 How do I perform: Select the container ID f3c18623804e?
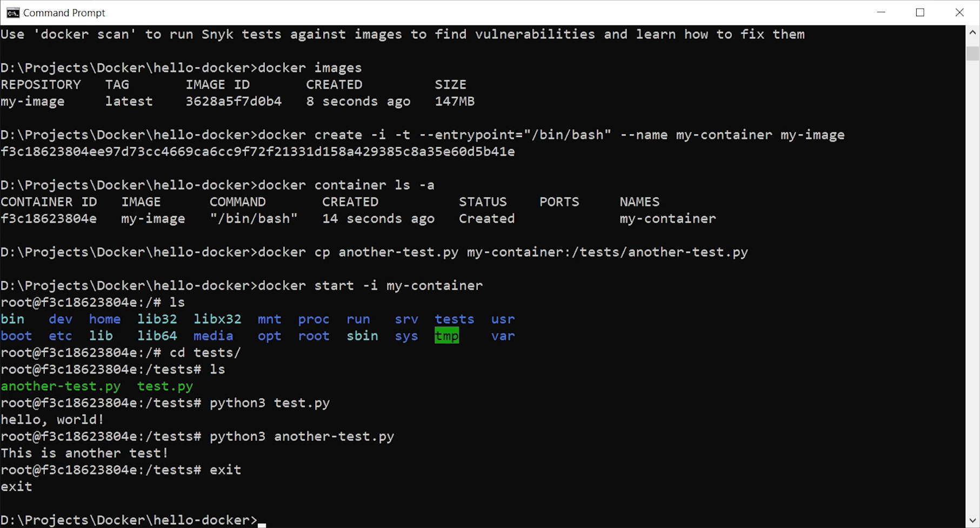49,218
